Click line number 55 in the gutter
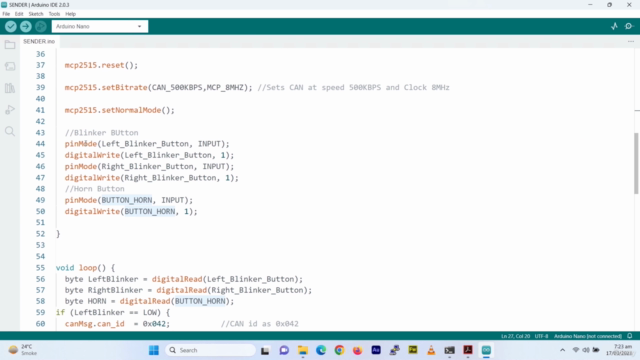Image resolution: width=640 pixels, height=360 pixels. (x=40, y=268)
